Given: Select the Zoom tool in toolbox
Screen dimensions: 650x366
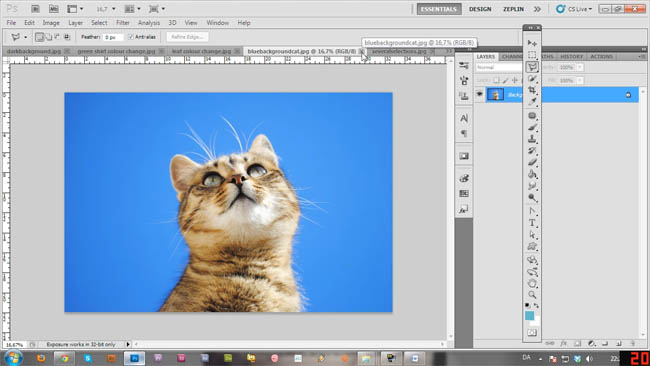Looking at the screenshot, I should (532, 295).
